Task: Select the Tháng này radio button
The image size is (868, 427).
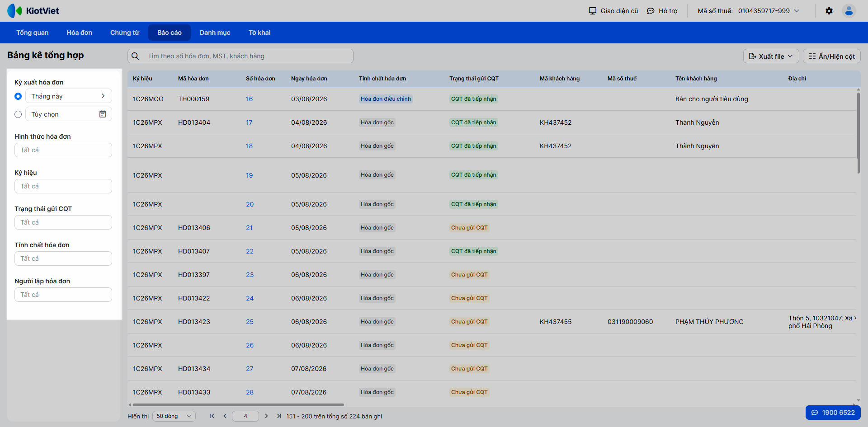Action: [x=18, y=96]
